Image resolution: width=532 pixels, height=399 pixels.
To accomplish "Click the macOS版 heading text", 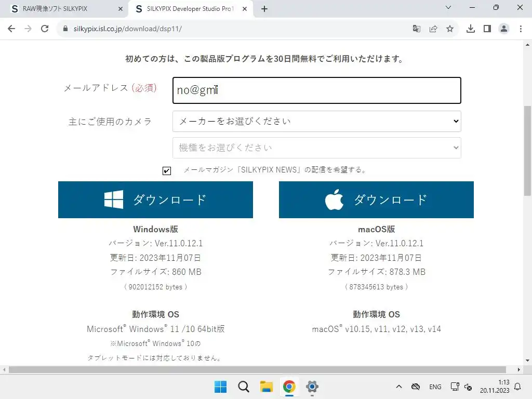I will tap(376, 229).
